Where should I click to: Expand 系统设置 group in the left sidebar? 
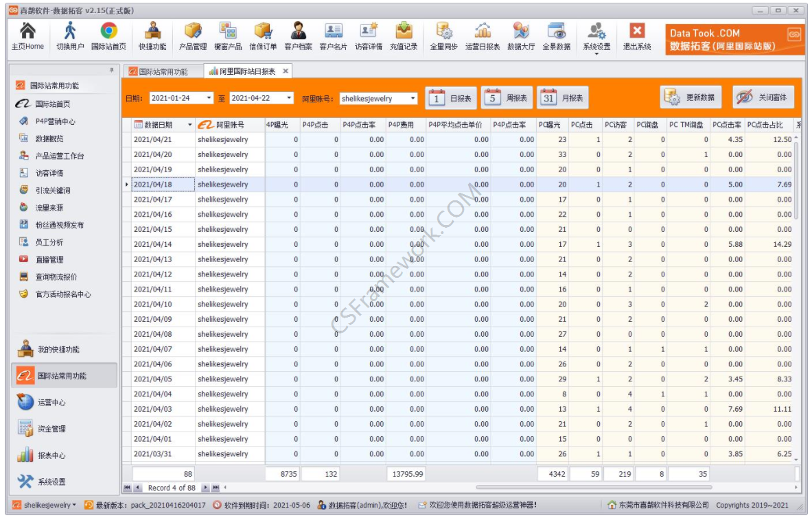(65, 482)
